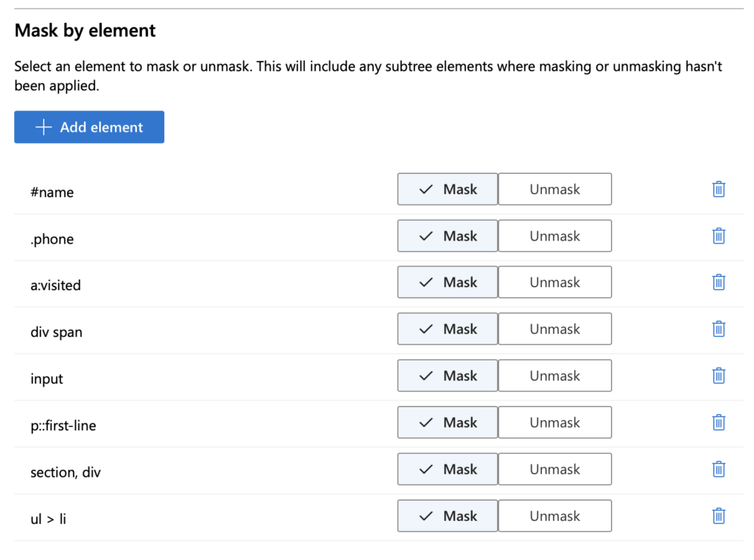Delete the .phone element rule
This screenshot has height=560, width=754.
pyautogui.click(x=719, y=236)
